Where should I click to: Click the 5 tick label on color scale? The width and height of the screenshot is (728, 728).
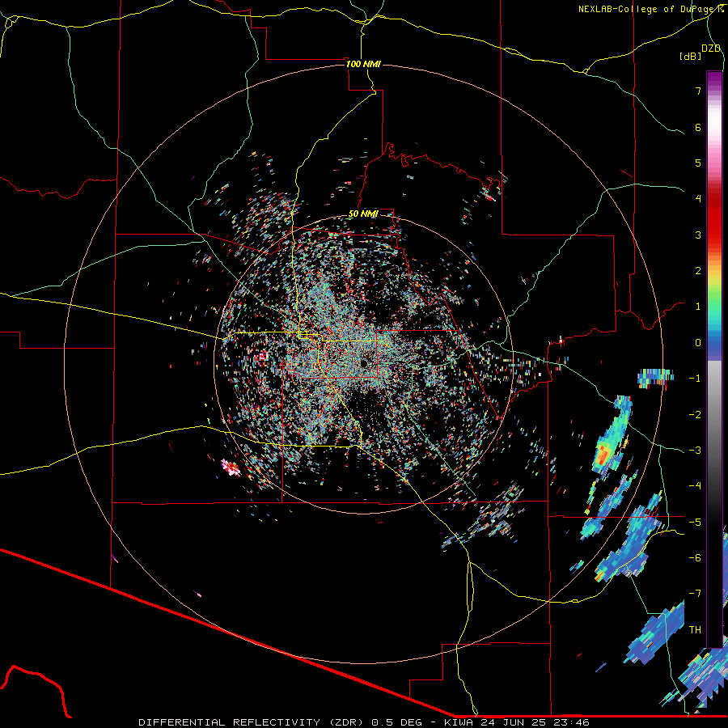(x=698, y=163)
